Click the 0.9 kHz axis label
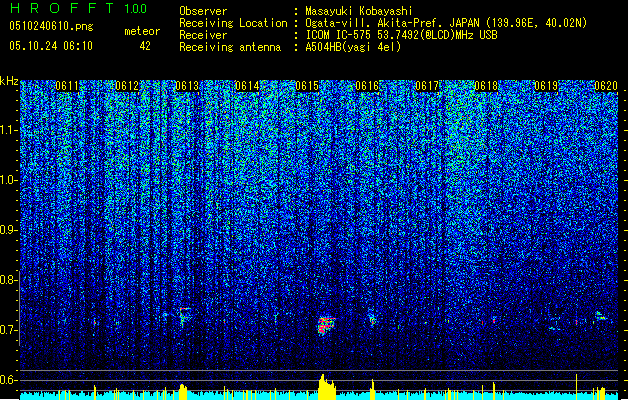The image size is (629, 400). click(x=8, y=230)
